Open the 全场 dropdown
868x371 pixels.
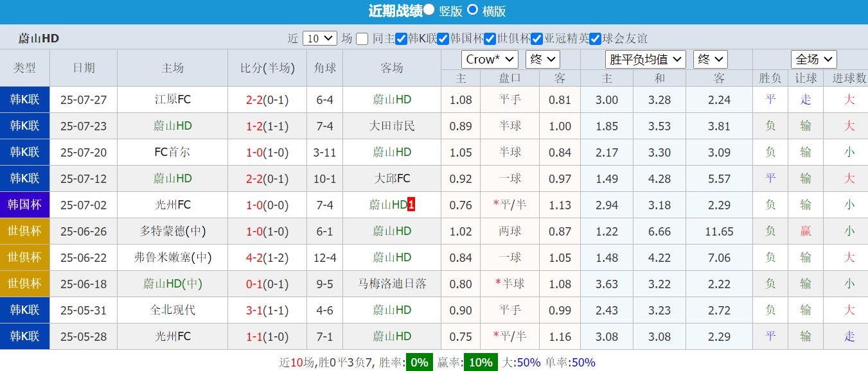click(x=813, y=58)
